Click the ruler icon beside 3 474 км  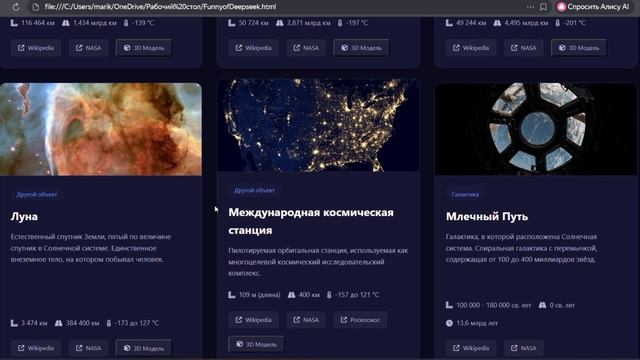14,323
